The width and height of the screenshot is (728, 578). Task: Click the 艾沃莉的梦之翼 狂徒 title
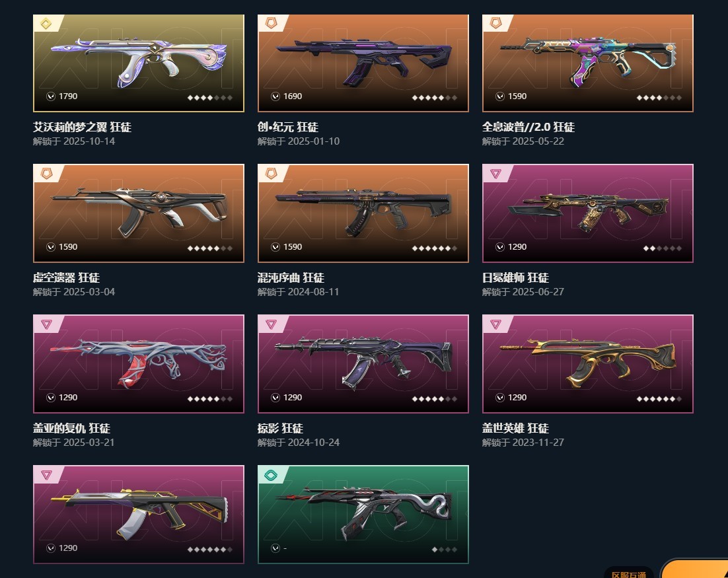(82, 127)
